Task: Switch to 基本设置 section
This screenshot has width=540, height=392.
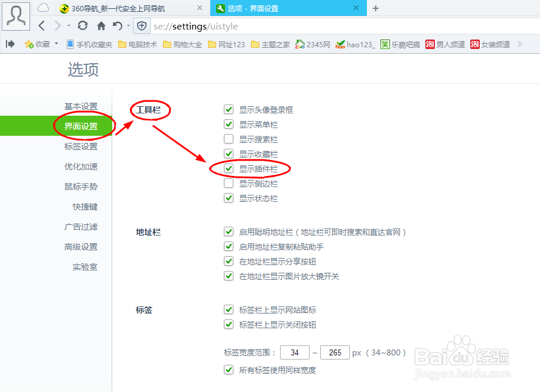Action: [x=80, y=106]
